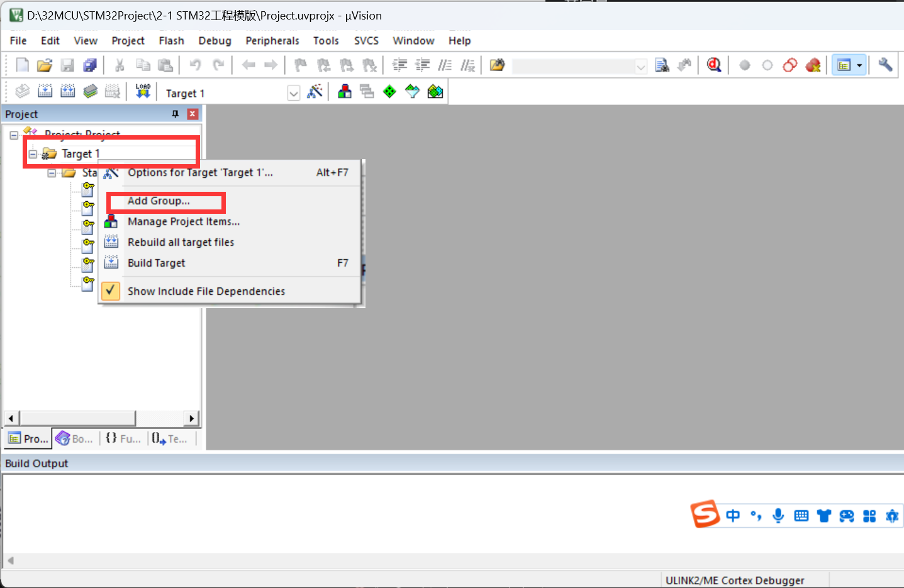Collapse the Target 1 tree node
Viewport: 904px width, 588px height.
click(33, 153)
